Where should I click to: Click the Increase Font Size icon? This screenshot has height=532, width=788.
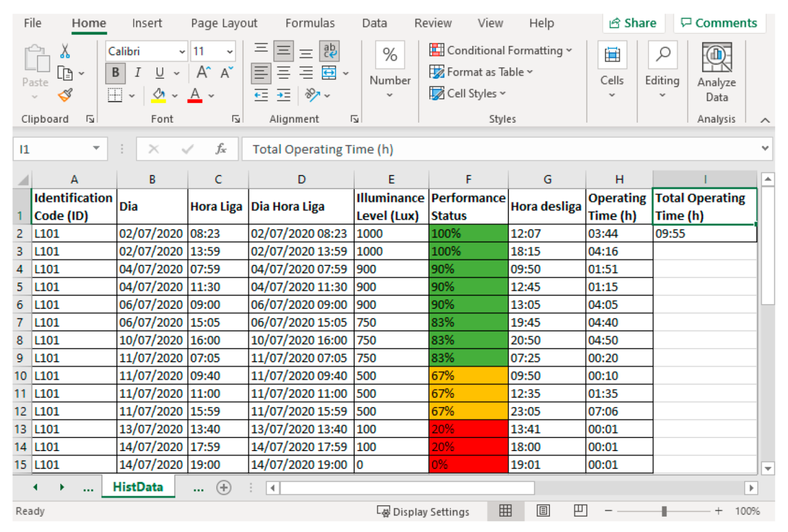pyautogui.click(x=203, y=73)
